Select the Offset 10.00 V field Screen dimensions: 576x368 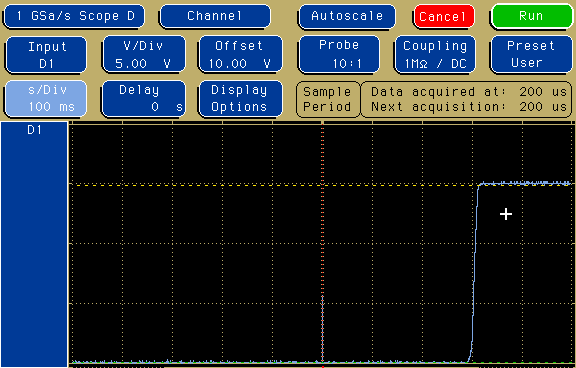[x=240, y=55]
